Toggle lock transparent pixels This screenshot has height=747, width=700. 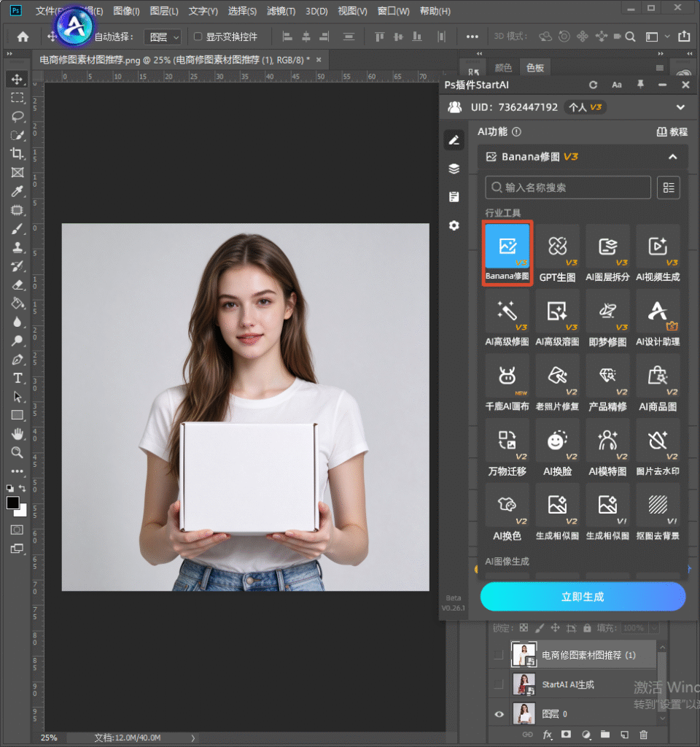coord(524,628)
